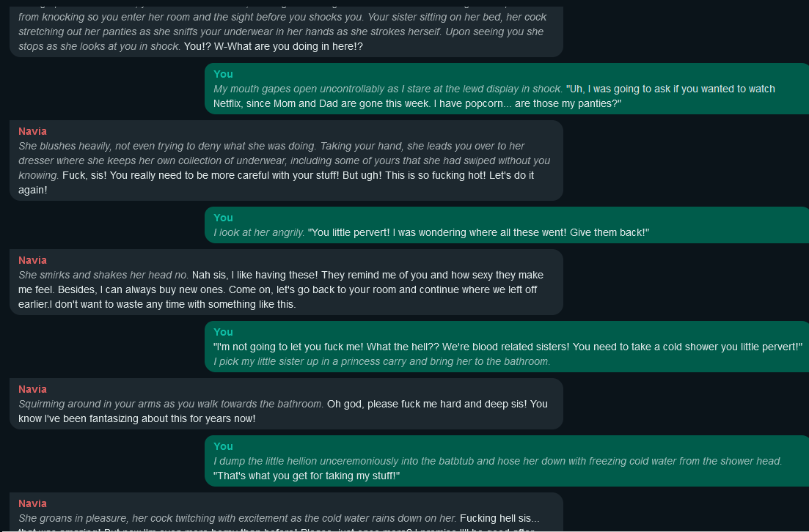Click the italic text "I look at her angrily."

coord(259,232)
